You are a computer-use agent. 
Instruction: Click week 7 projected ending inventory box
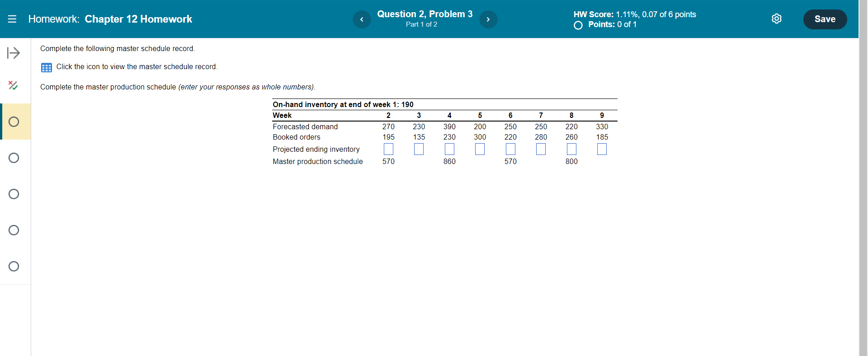541,149
